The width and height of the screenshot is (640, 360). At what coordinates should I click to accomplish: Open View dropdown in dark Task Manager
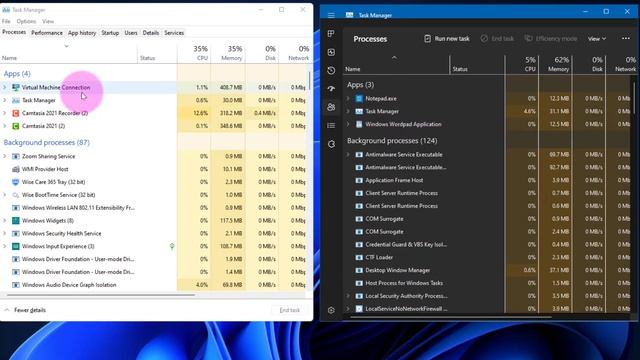coord(597,39)
